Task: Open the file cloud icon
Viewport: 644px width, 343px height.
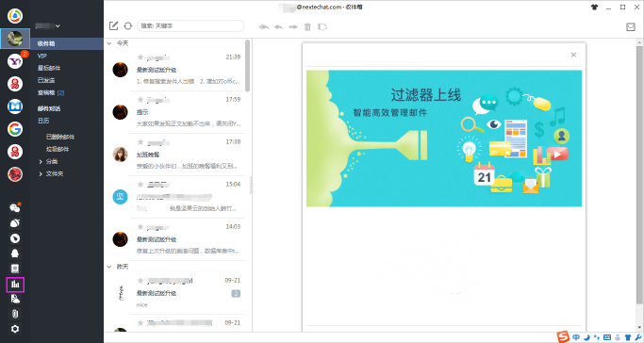Action: [x=15, y=299]
